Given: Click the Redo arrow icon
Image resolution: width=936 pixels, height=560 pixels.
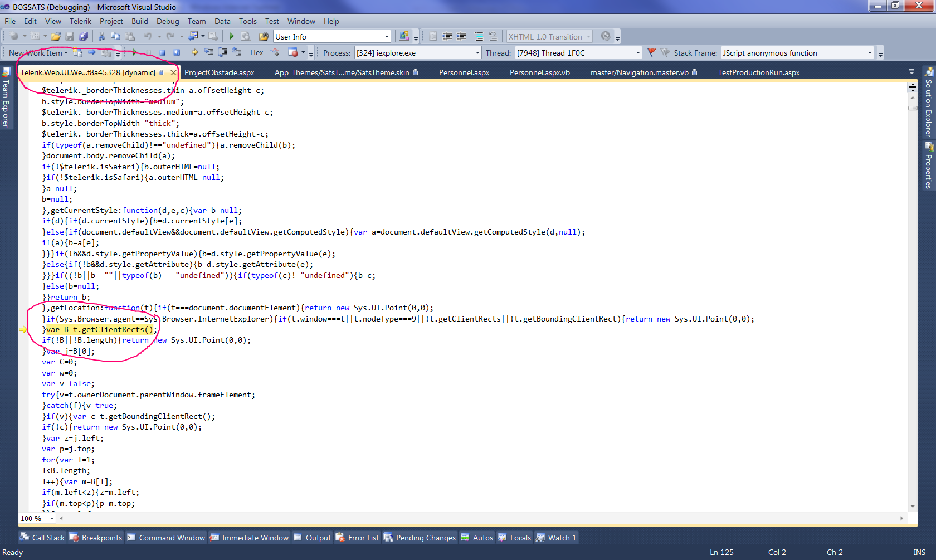Looking at the screenshot, I should tap(170, 36).
